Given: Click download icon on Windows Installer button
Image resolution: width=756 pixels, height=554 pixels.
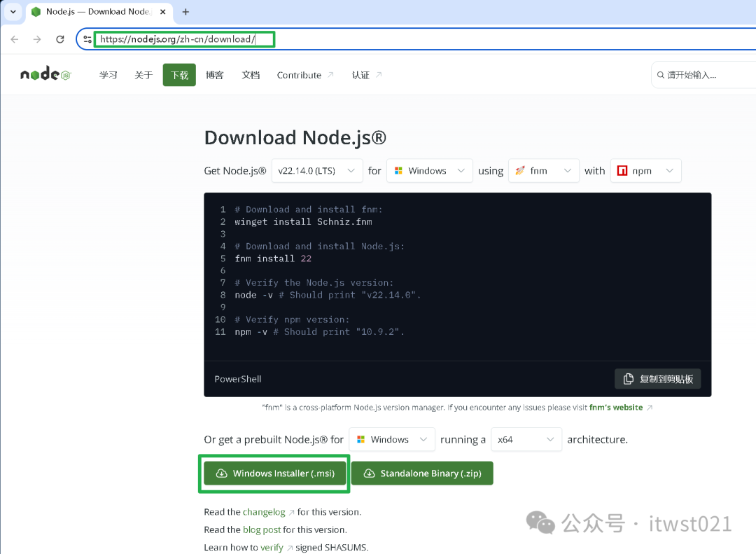Looking at the screenshot, I should tap(221, 473).
